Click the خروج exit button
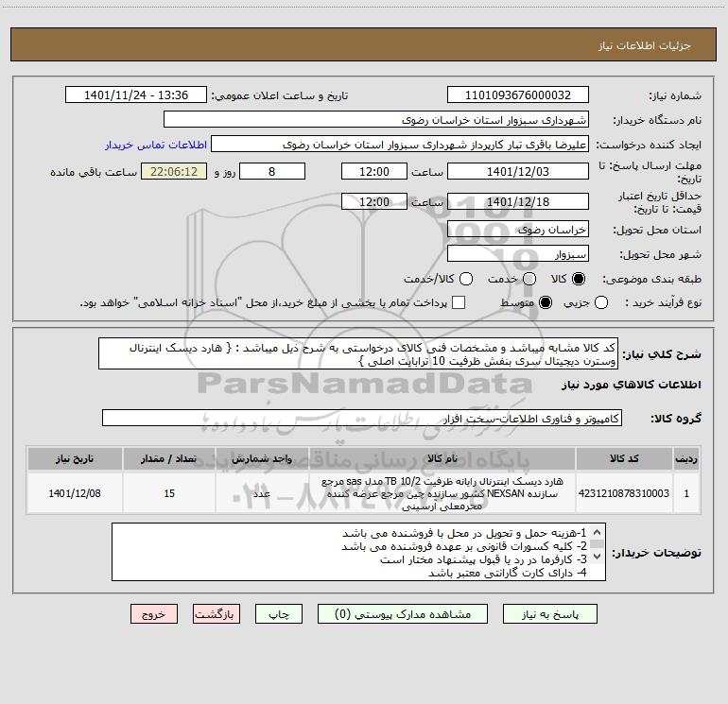This screenshot has height=704, width=728. (x=154, y=614)
